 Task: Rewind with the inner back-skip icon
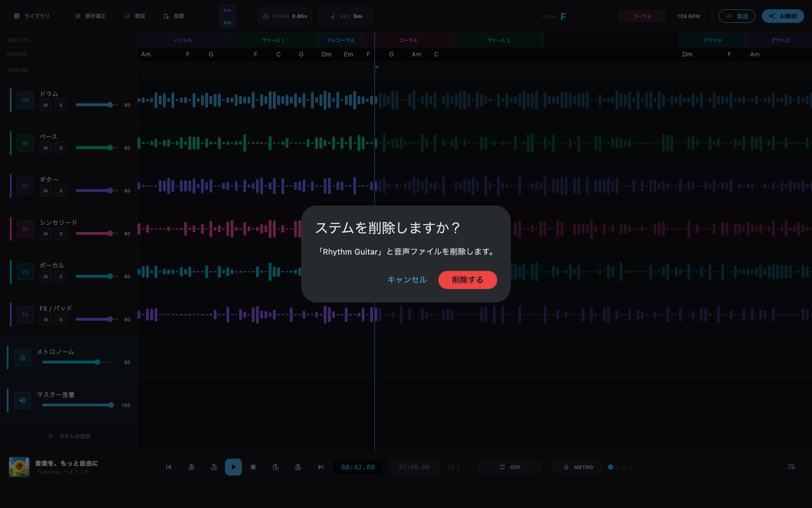click(x=214, y=467)
